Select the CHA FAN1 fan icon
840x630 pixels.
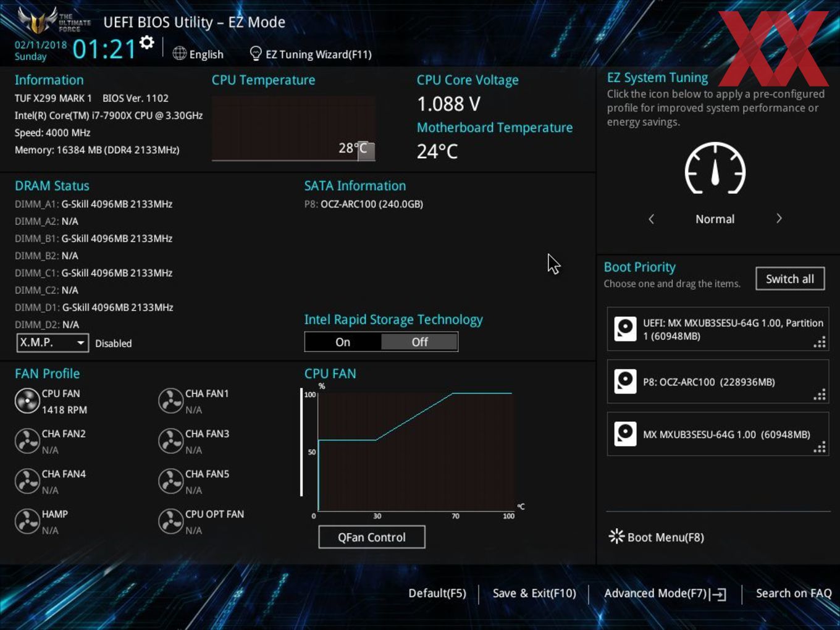[x=170, y=401]
